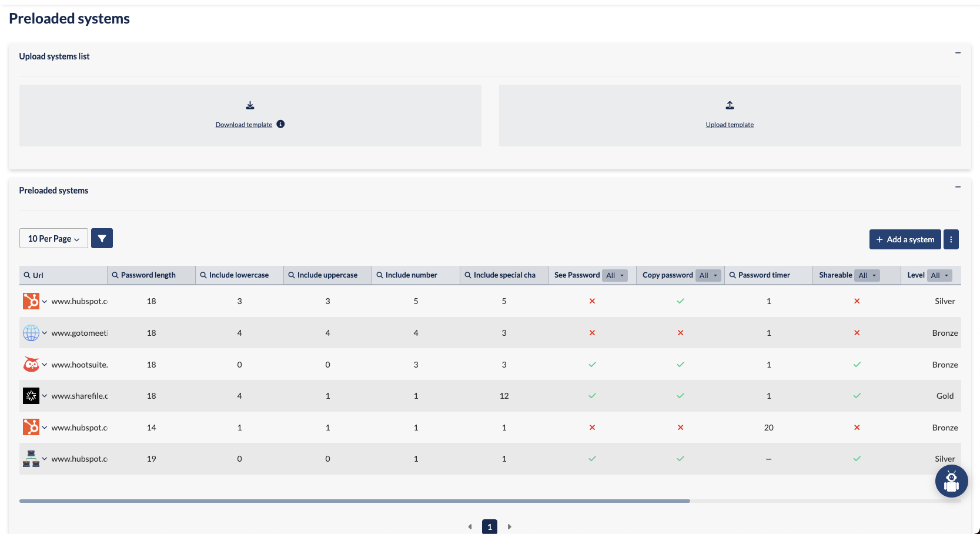The image size is (980, 534).
Task: Open the Shareable All filter dropdown
Action: click(x=867, y=275)
